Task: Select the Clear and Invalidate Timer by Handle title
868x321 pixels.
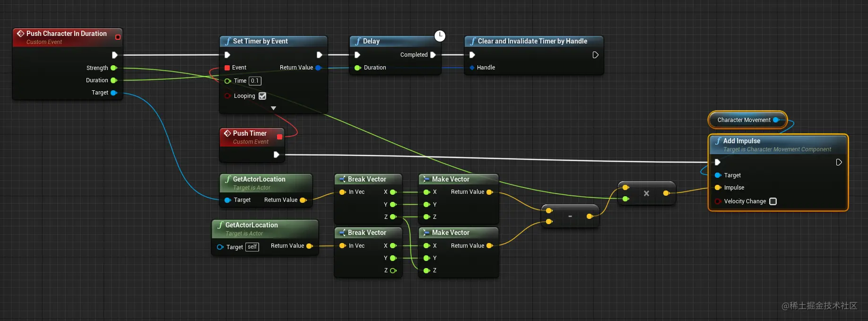Action: (x=532, y=41)
